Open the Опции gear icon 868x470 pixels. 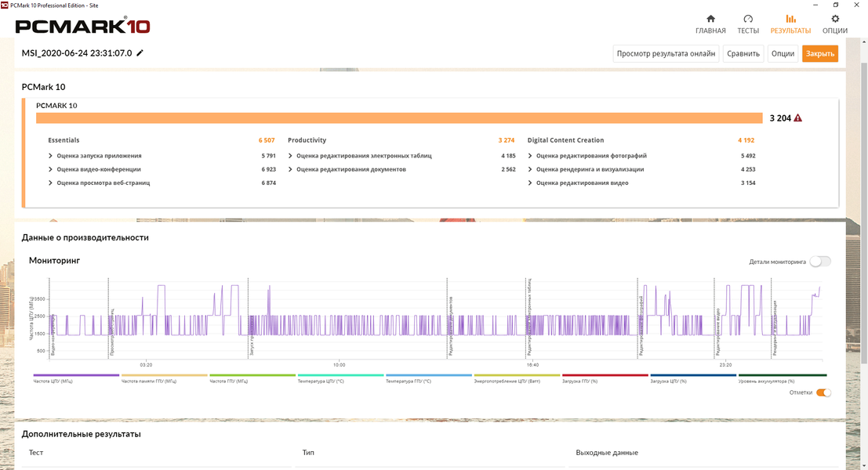[835, 19]
